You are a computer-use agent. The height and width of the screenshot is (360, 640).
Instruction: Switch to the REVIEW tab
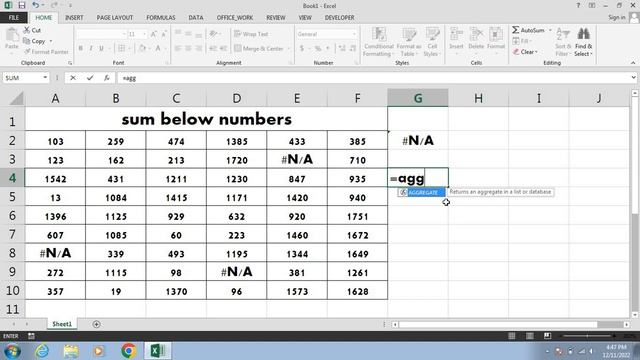[x=276, y=18]
